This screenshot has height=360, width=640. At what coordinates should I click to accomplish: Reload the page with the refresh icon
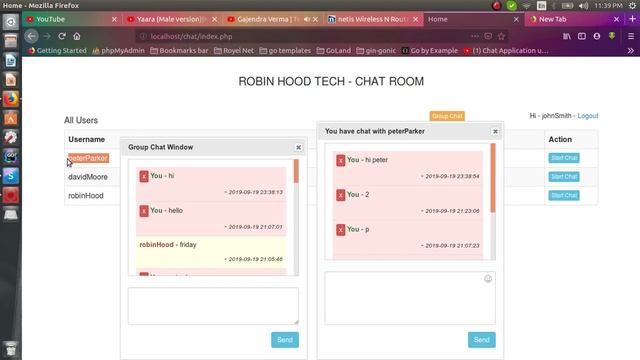click(x=62, y=36)
